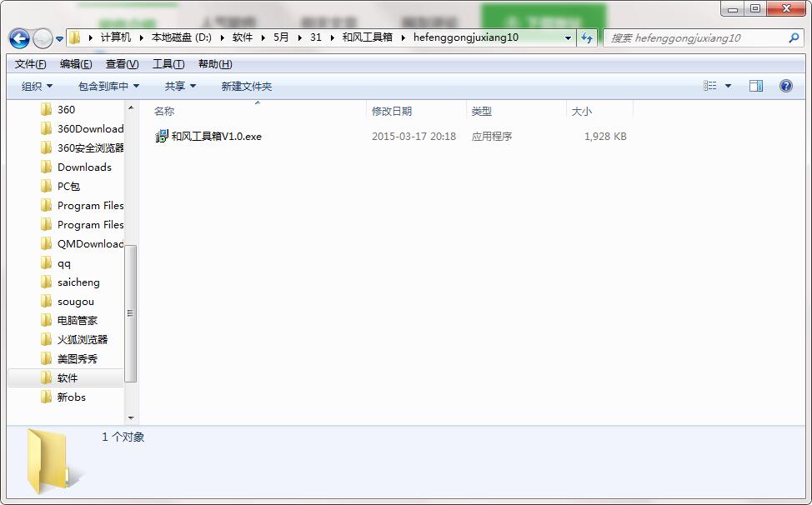
Task: Select the file 和风工具箱V1.0.exe
Action: click(217, 137)
